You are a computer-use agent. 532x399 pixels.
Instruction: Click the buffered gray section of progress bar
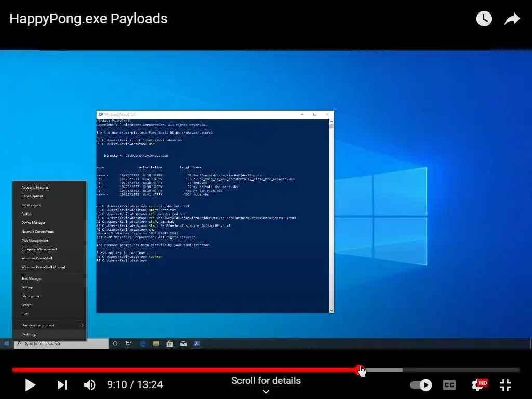click(x=383, y=370)
